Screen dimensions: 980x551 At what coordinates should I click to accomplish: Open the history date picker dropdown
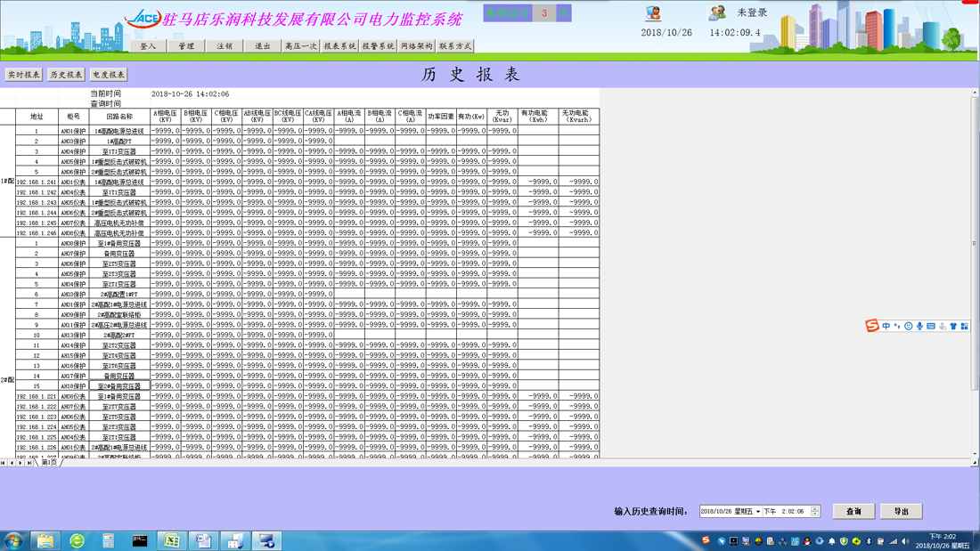coord(758,512)
